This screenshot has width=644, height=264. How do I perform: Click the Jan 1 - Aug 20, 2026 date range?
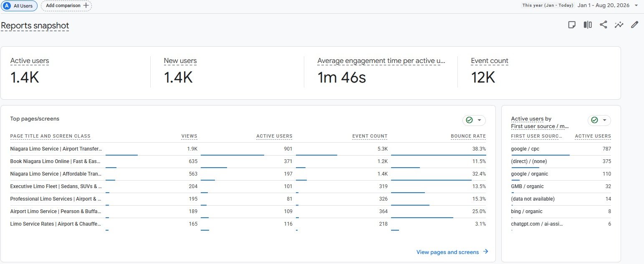[604, 5]
